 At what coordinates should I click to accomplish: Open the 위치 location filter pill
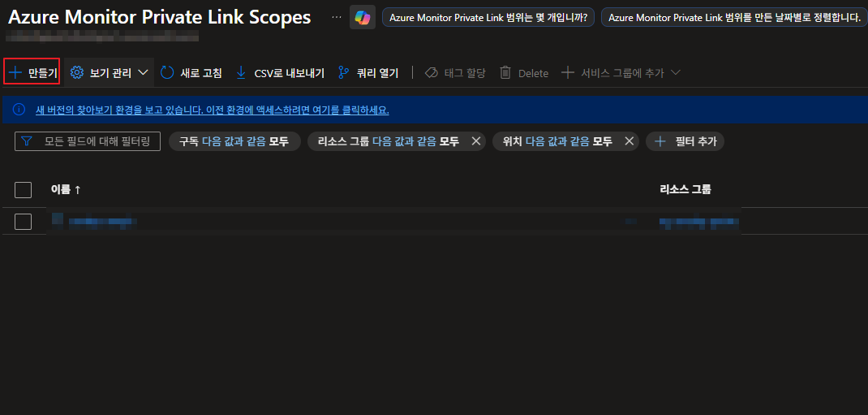click(557, 141)
